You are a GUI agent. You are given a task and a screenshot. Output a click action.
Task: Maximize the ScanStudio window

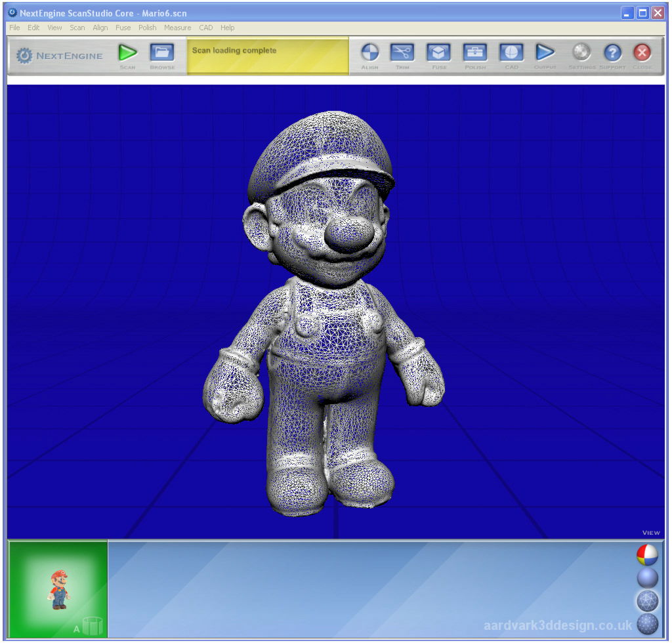[642, 13]
